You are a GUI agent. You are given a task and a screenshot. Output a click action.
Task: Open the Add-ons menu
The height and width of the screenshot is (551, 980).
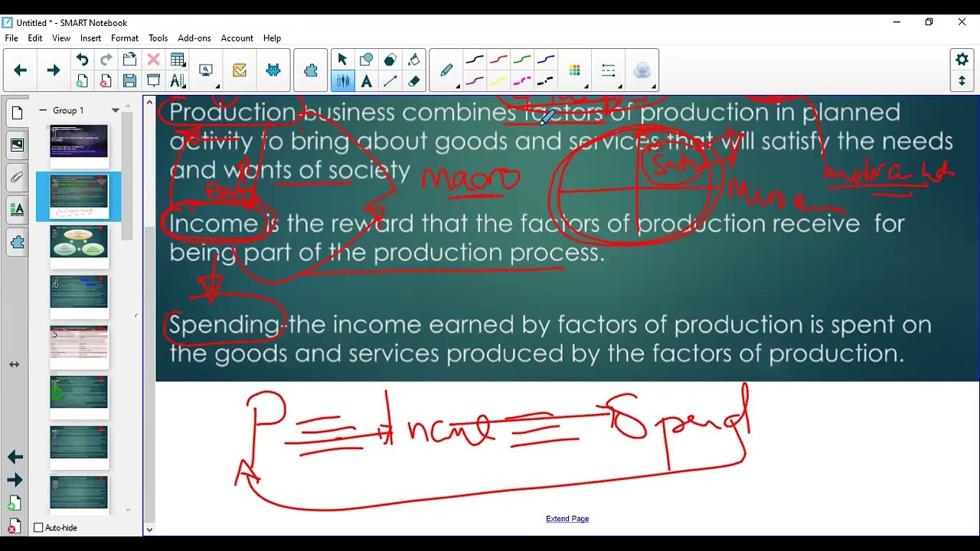click(194, 38)
